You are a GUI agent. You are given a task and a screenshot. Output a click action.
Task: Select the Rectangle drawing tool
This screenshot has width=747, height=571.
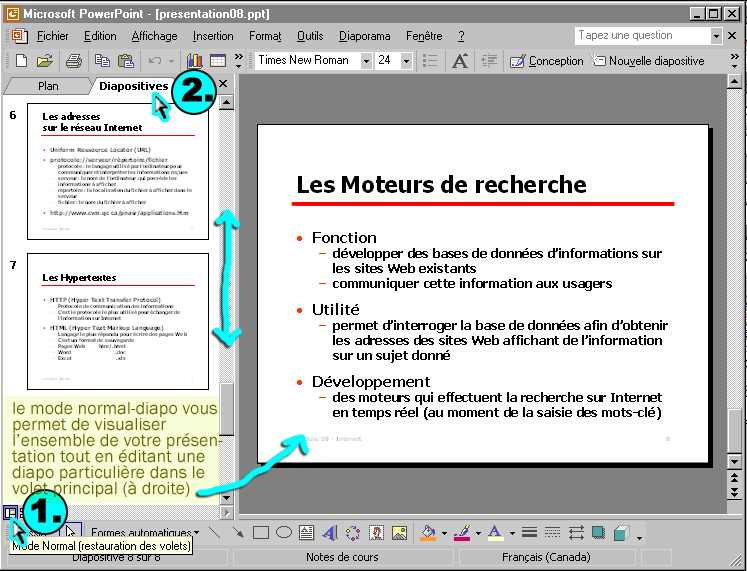click(261, 532)
